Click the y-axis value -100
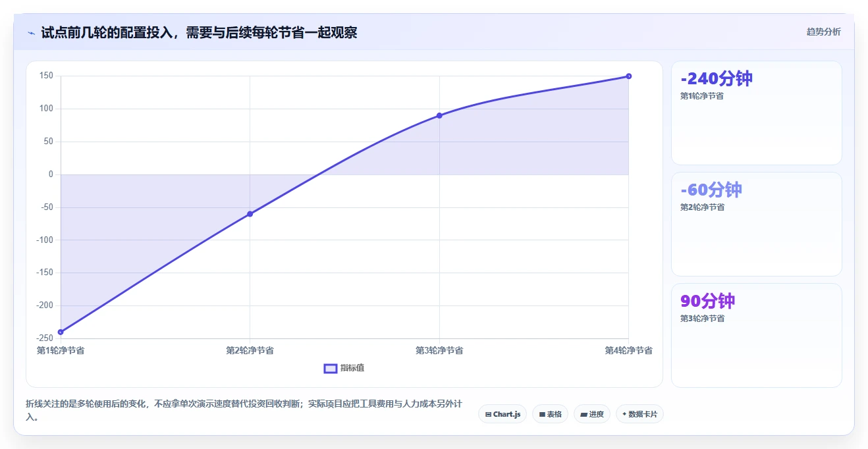The image size is (868, 449). pyautogui.click(x=45, y=240)
